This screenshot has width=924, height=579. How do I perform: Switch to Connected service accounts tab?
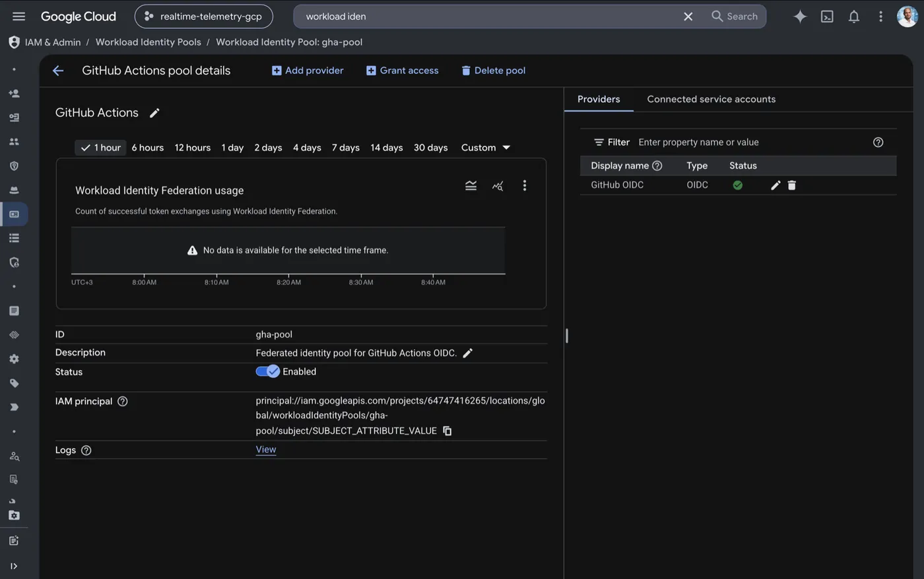coord(711,99)
